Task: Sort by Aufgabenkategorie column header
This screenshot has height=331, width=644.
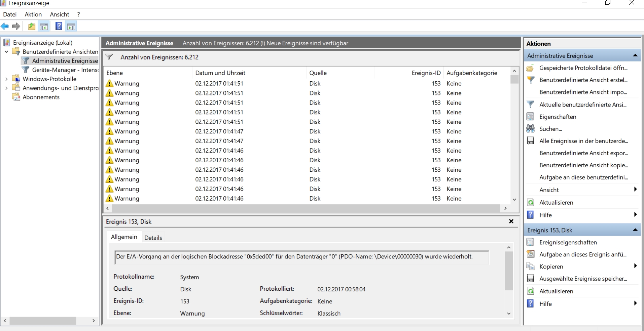Action: (x=476, y=73)
